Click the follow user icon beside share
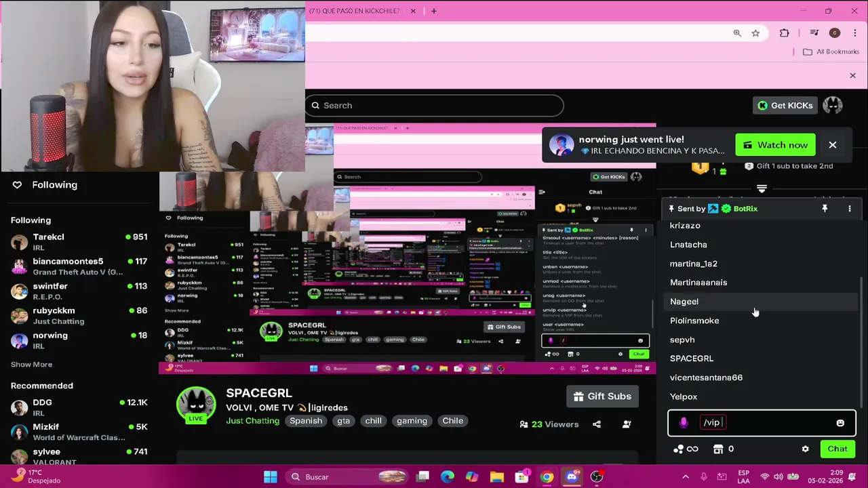The image size is (868, 488). pyautogui.click(x=627, y=424)
